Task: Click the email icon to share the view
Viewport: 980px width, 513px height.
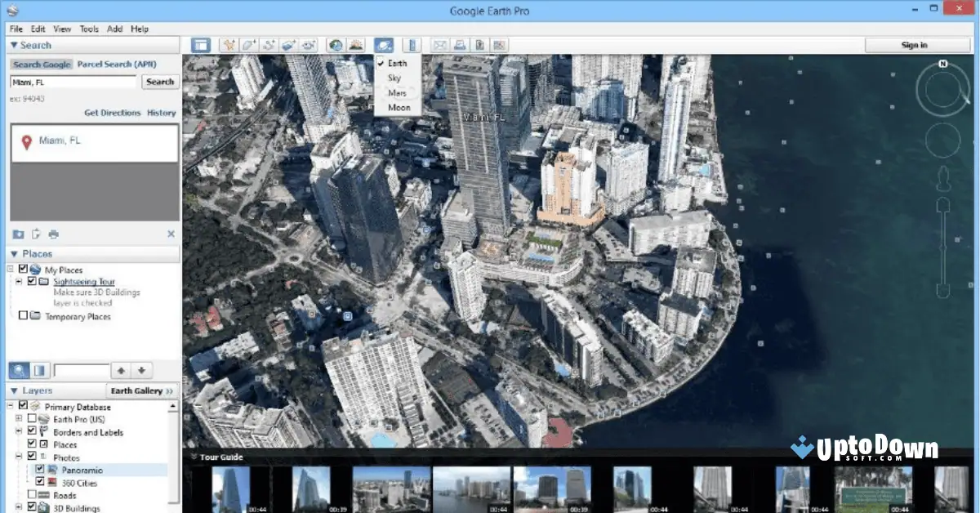Action: coord(439,45)
